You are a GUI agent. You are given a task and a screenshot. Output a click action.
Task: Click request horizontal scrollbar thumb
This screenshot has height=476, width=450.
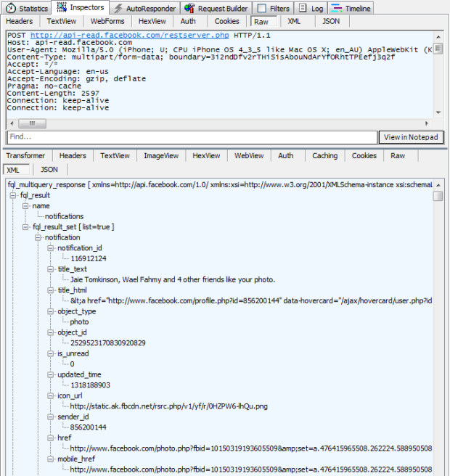33,123
